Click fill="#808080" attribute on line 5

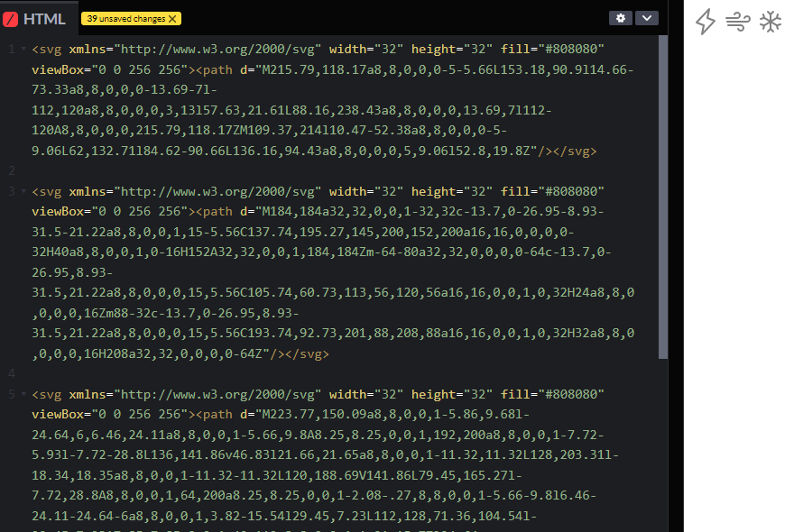[x=552, y=394]
